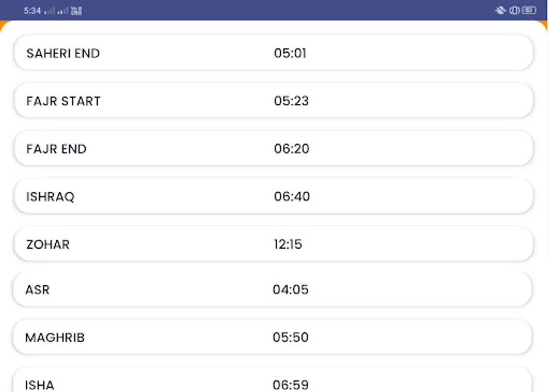
Task: Select the ZOHAR label
Action: pyautogui.click(x=48, y=244)
